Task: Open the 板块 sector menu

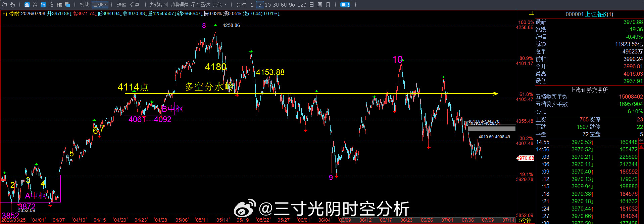Action: [85, 5]
